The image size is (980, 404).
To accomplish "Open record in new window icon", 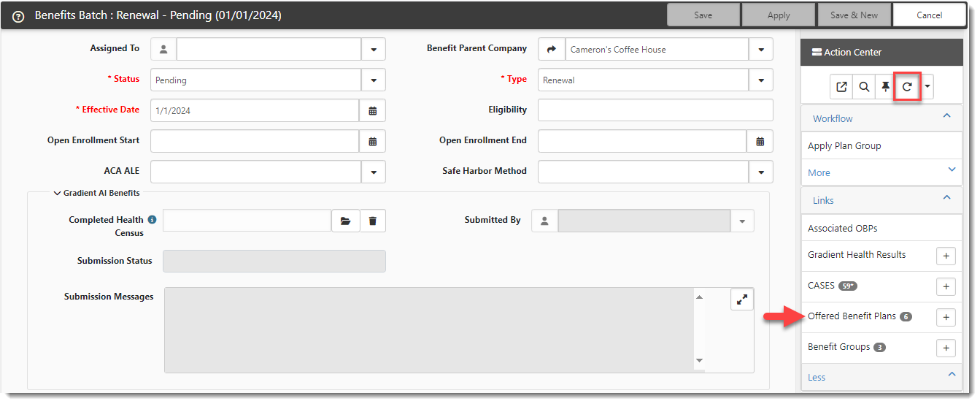I will [841, 87].
